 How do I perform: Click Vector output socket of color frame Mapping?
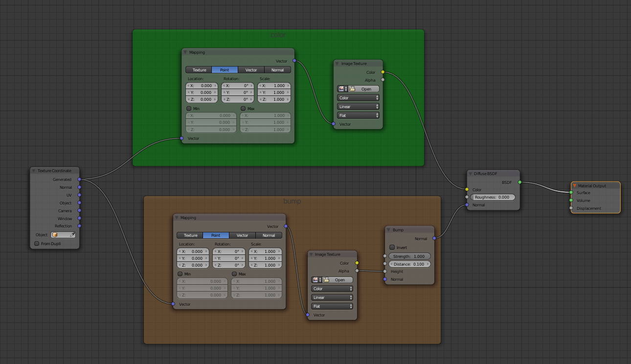(294, 61)
